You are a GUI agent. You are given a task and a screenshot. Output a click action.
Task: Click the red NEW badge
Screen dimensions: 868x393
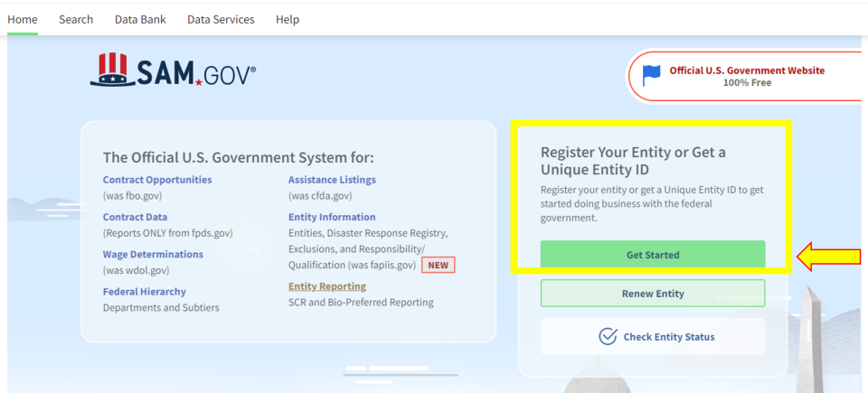pyautogui.click(x=438, y=266)
